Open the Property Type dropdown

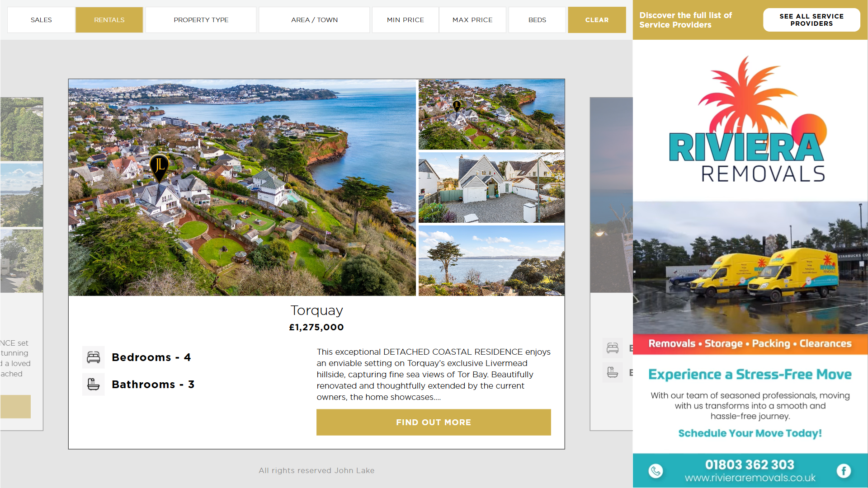(x=201, y=20)
